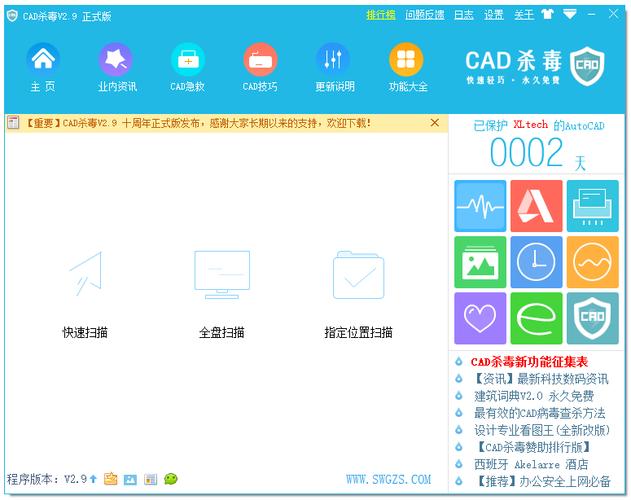Click the purple heart tile
631x500 pixels.
click(x=480, y=318)
